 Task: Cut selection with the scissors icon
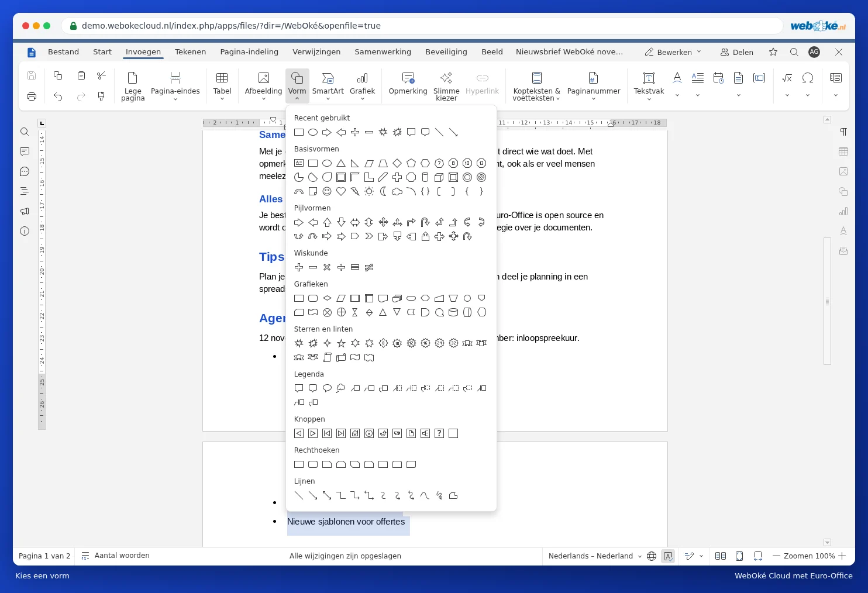click(101, 75)
